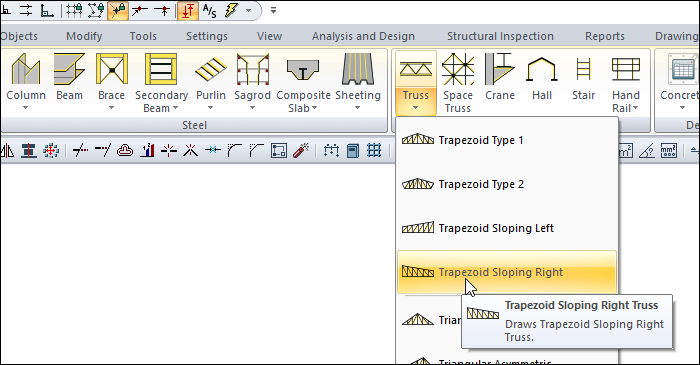Click the intersecting lines trim icon
The height and width of the screenshot is (365, 700).
tap(80, 151)
